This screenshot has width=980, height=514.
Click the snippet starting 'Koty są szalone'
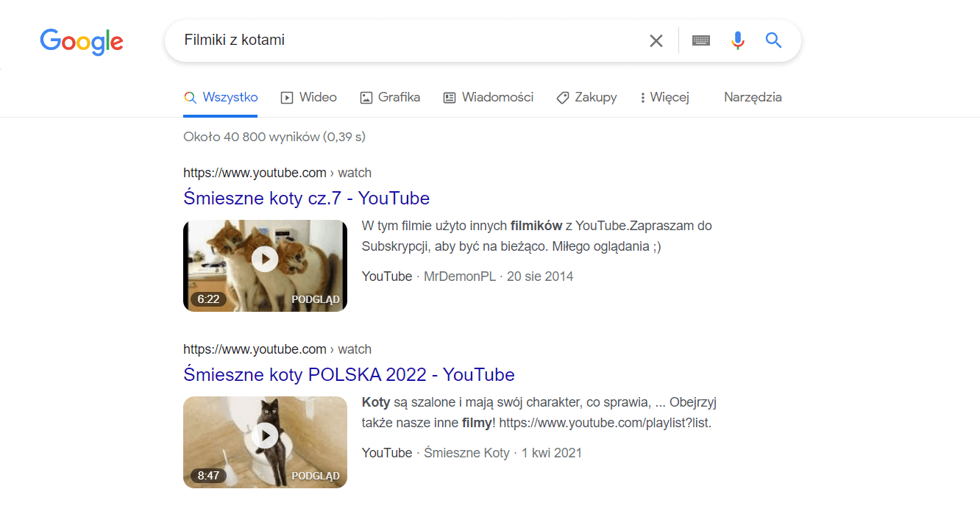click(x=539, y=413)
